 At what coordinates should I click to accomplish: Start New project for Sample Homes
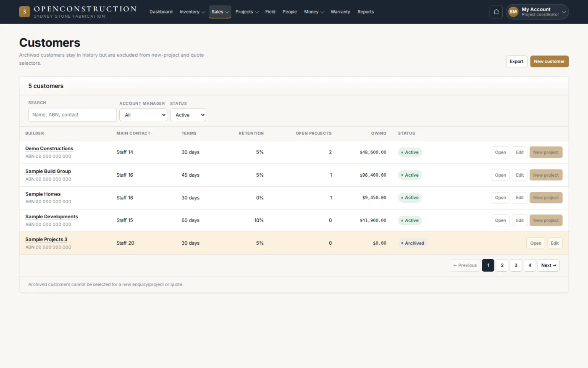pyautogui.click(x=546, y=198)
